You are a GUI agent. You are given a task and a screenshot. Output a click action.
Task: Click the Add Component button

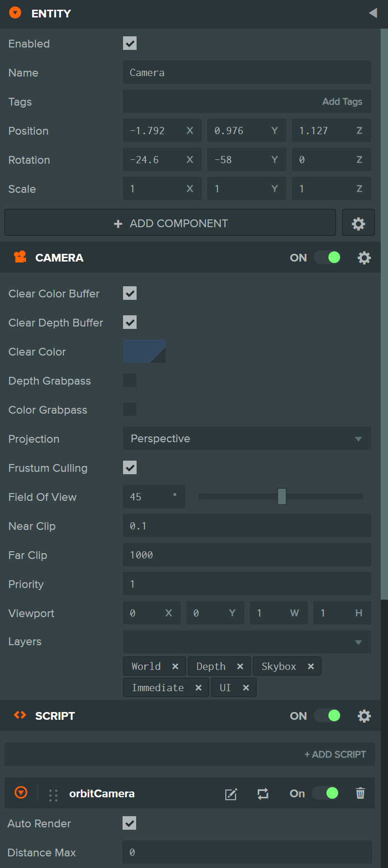pyautogui.click(x=170, y=223)
